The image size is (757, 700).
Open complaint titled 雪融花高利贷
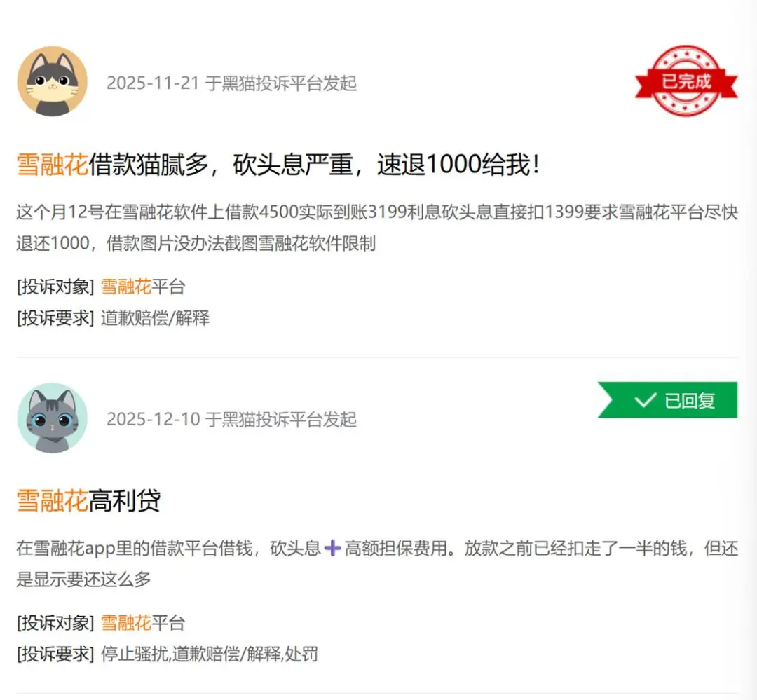pos(88,500)
